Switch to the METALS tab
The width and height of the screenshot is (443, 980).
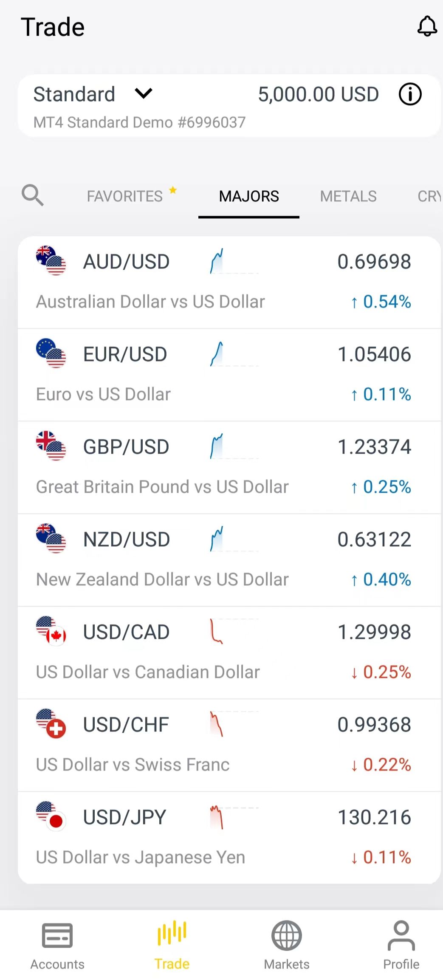(x=348, y=196)
